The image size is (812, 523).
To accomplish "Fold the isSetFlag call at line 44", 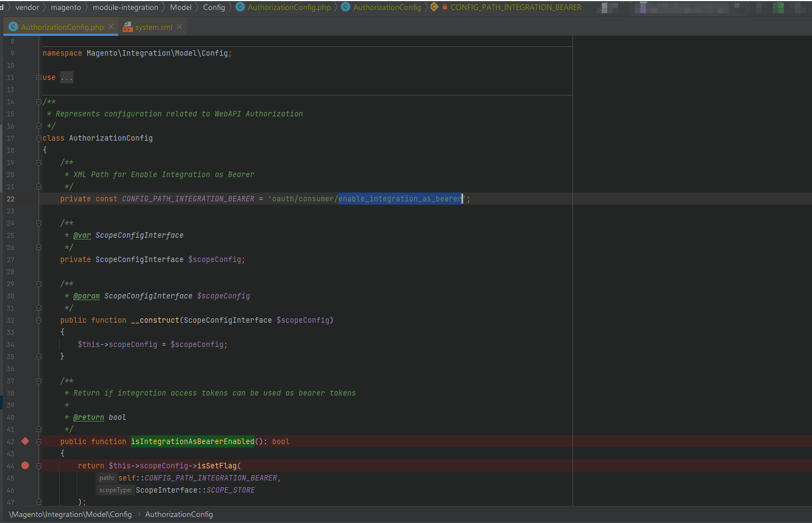I will pos(39,466).
